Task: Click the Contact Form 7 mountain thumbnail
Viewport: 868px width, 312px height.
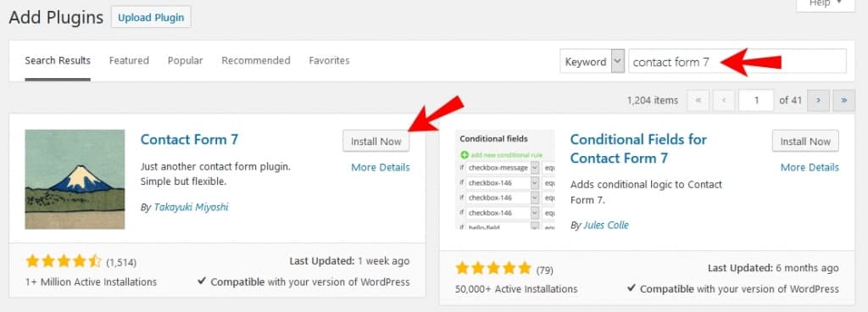Action: 75,179
